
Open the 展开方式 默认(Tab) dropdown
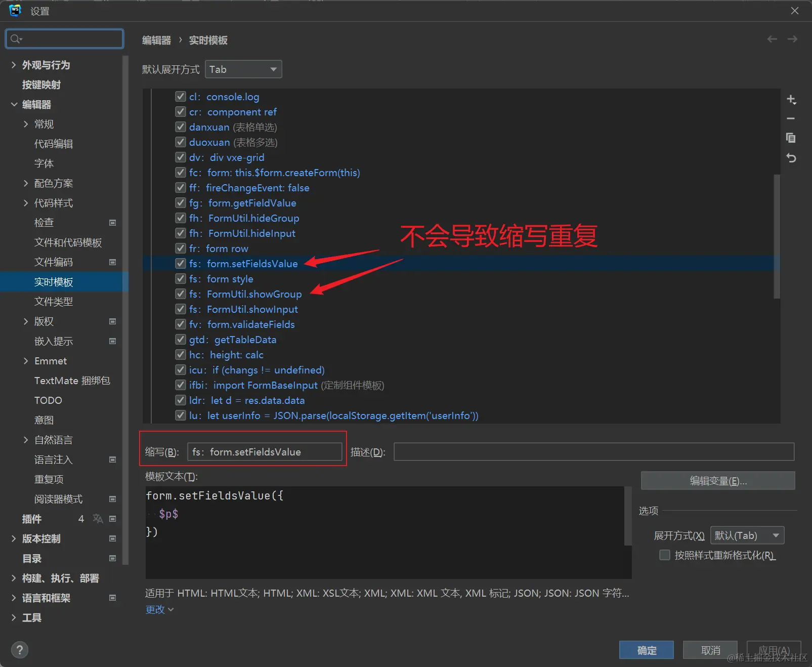[747, 535]
